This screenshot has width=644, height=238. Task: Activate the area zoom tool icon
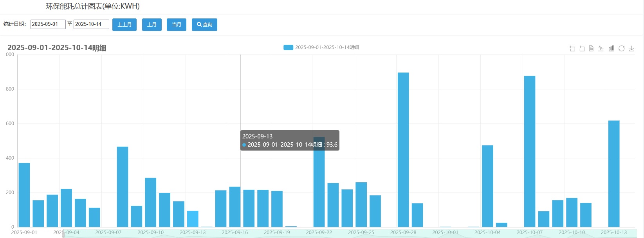pyautogui.click(x=572, y=49)
